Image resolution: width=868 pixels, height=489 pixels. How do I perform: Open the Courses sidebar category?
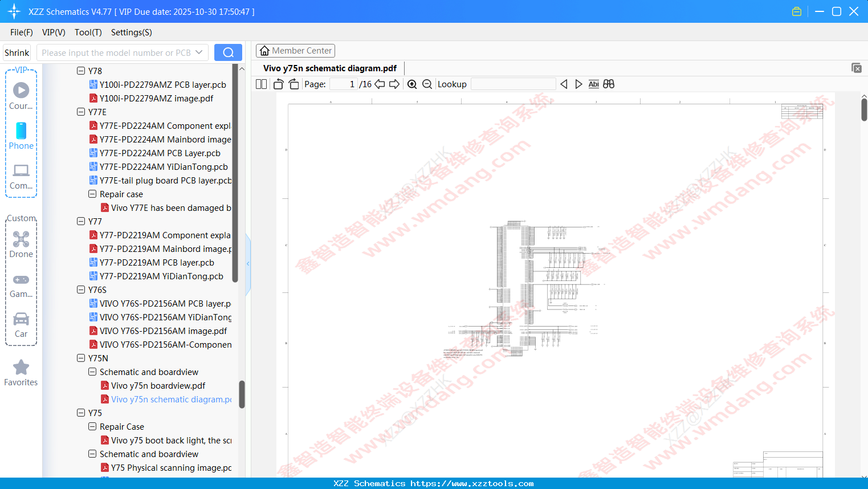click(21, 96)
